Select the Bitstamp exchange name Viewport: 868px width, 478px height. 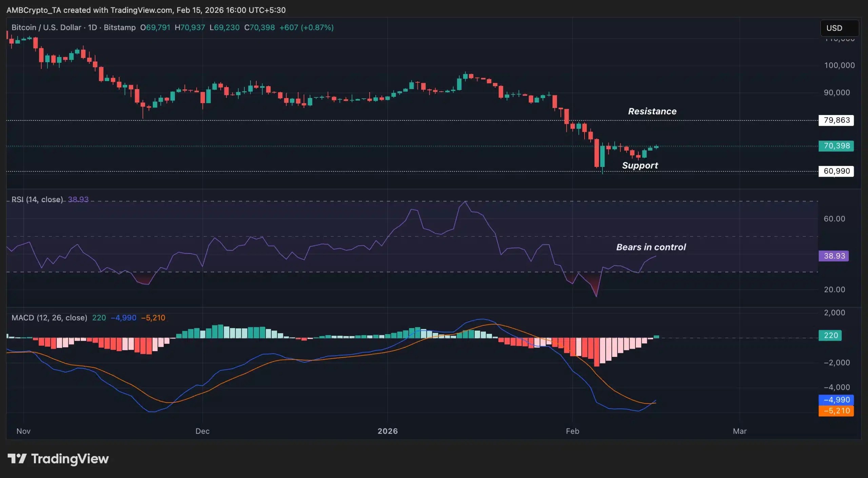119,27
